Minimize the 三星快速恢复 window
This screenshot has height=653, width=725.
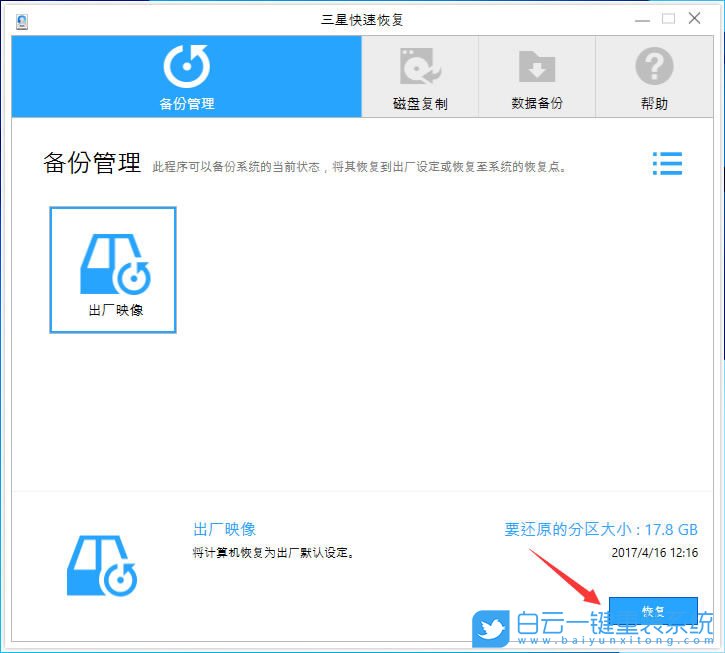[642, 20]
